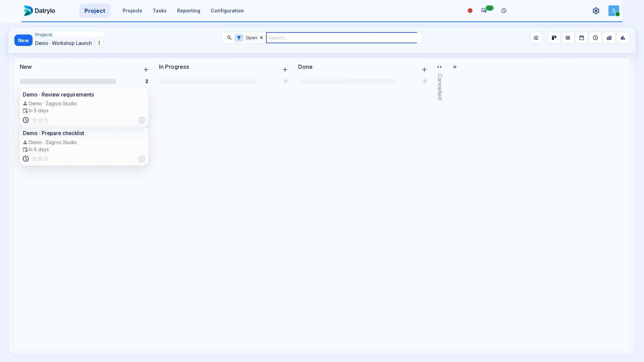This screenshot has height=362, width=644.
Task: Open the user avatar menu
Action: 614,11
